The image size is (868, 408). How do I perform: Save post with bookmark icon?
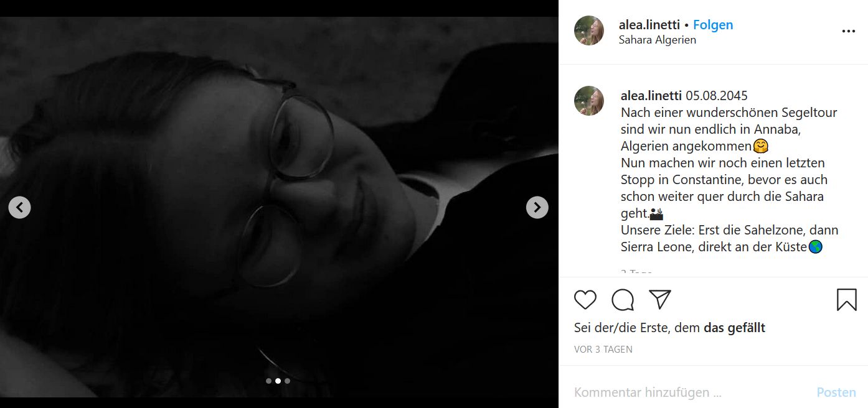coord(846,300)
